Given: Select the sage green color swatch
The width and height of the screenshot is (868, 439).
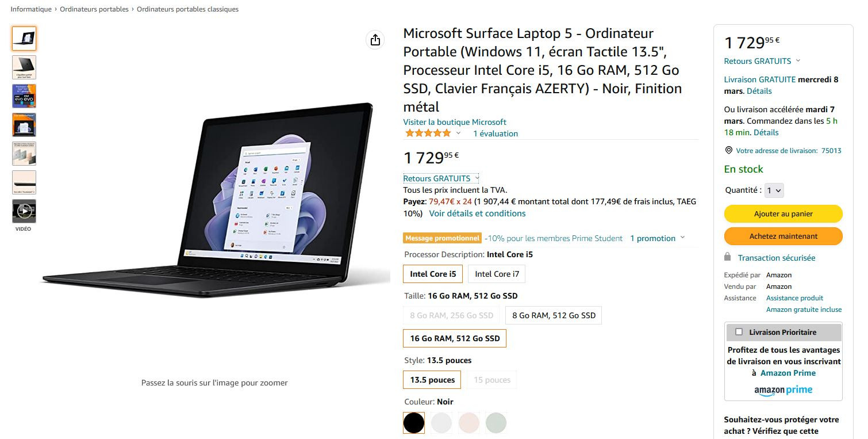Looking at the screenshot, I should point(496,423).
